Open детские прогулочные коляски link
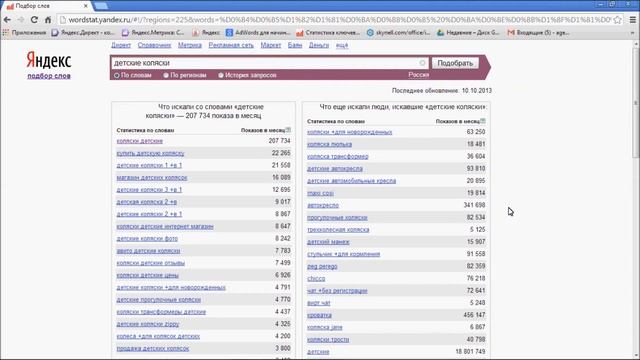 (x=158, y=300)
